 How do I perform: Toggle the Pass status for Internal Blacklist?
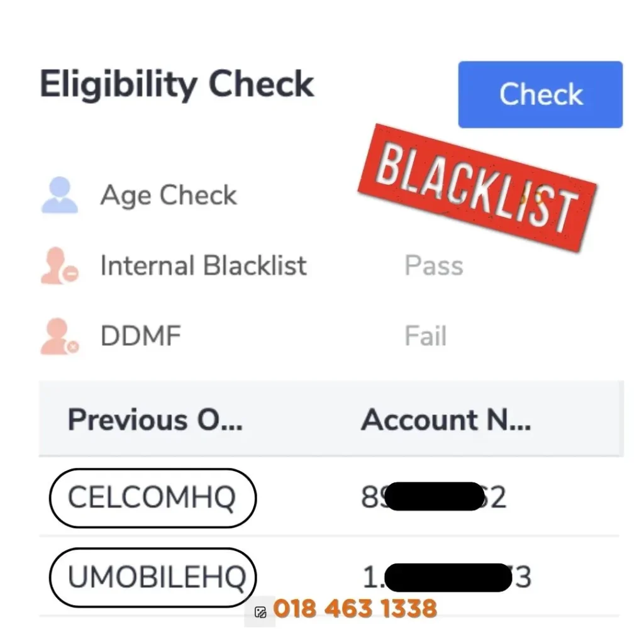point(433,265)
